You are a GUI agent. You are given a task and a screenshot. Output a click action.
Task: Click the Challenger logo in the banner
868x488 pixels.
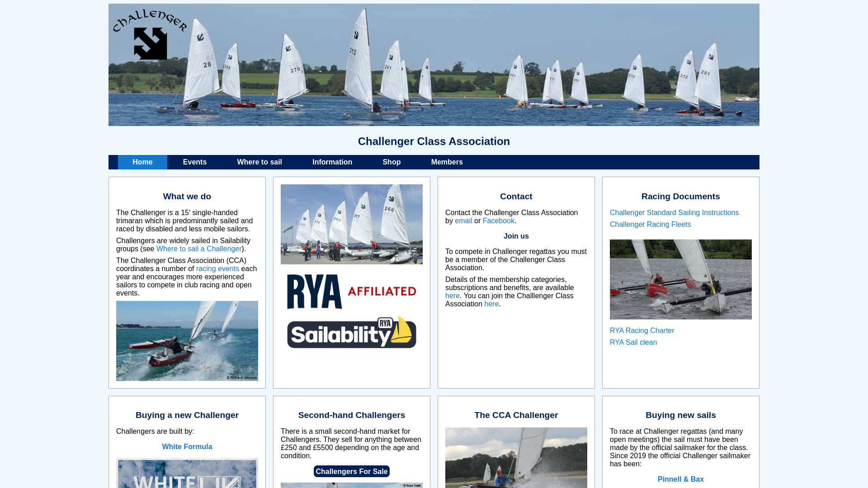(150, 34)
